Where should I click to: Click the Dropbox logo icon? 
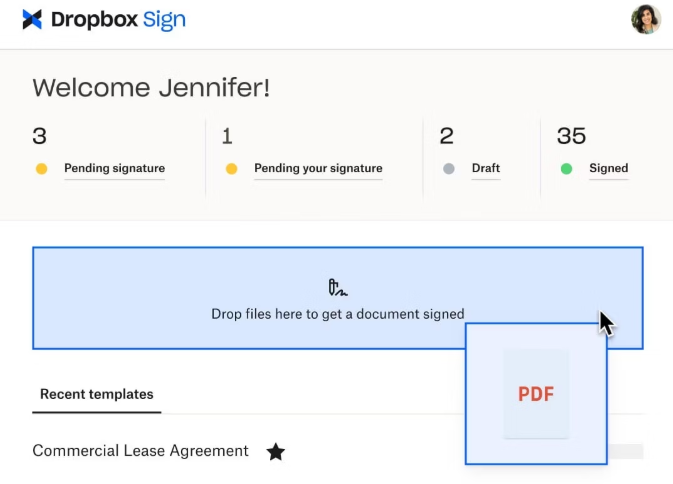click(x=32, y=19)
